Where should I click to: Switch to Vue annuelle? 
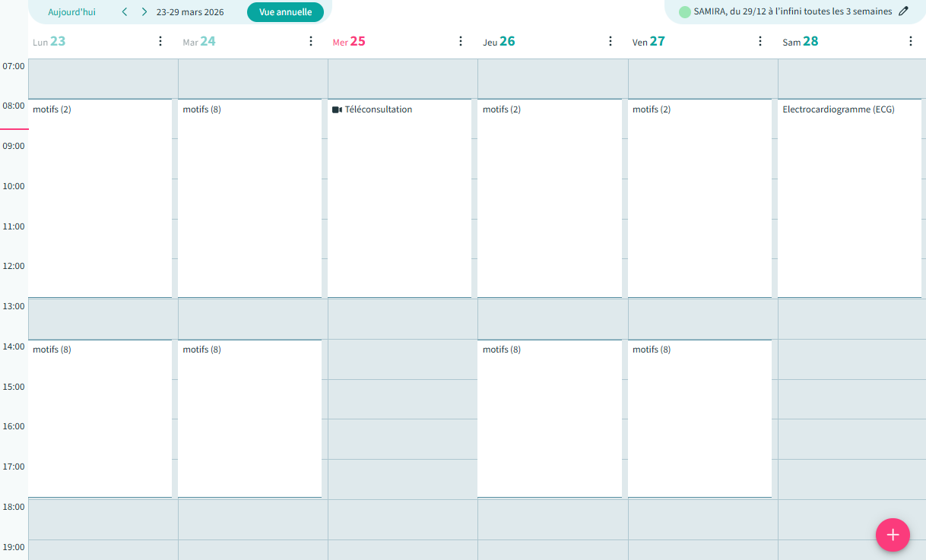pos(285,12)
